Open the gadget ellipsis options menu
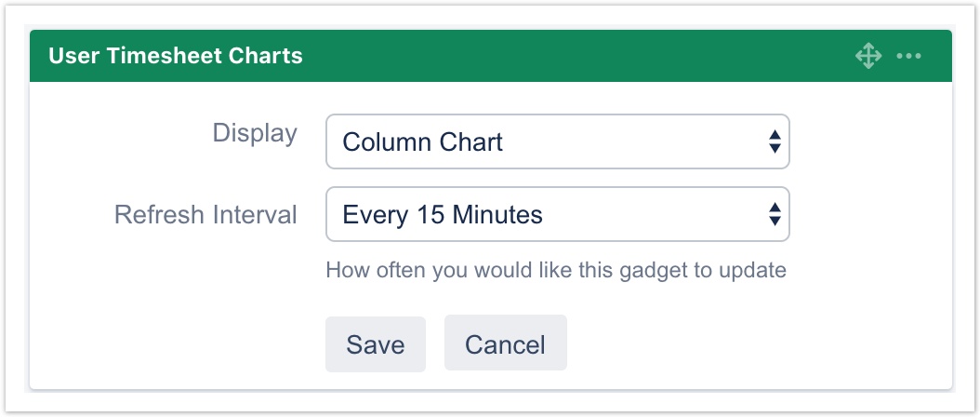 click(908, 56)
